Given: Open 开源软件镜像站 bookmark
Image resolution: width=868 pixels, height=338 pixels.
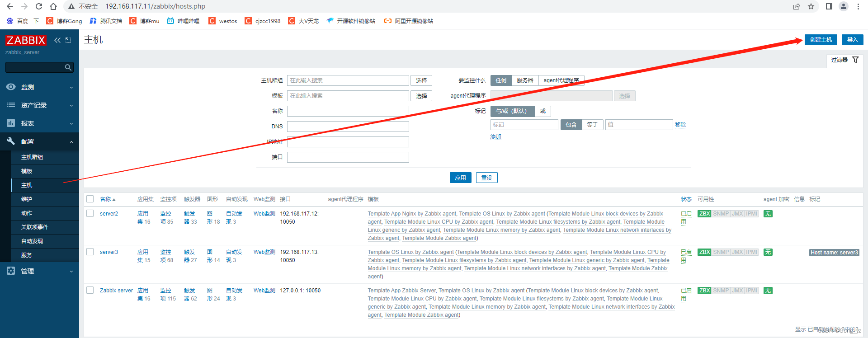Looking at the screenshot, I should pyautogui.click(x=351, y=21).
